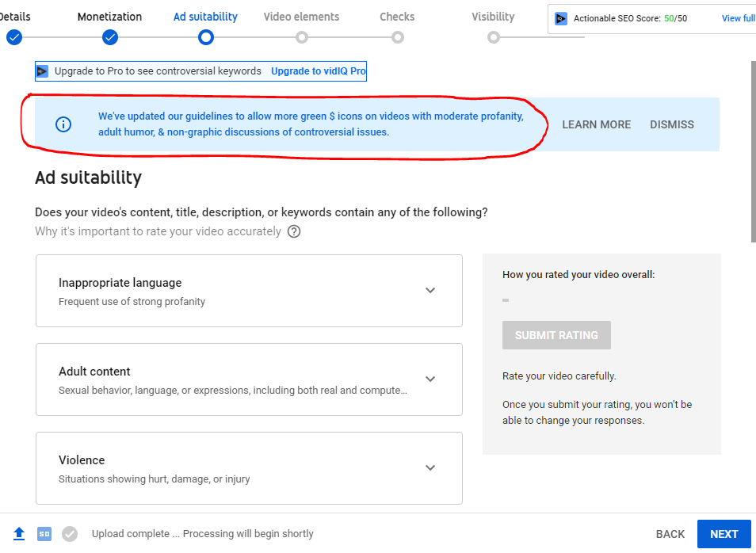Click the BACK button

pyautogui.click(x=670, y=534)
